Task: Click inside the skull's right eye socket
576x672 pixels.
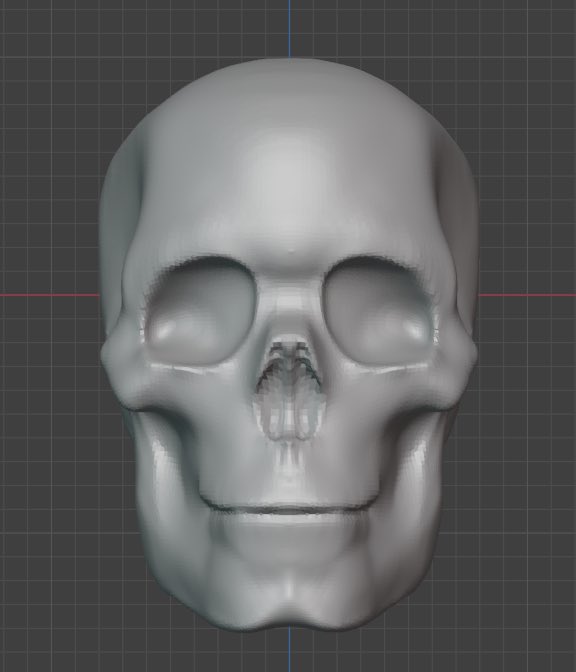Action: (379, 309)
